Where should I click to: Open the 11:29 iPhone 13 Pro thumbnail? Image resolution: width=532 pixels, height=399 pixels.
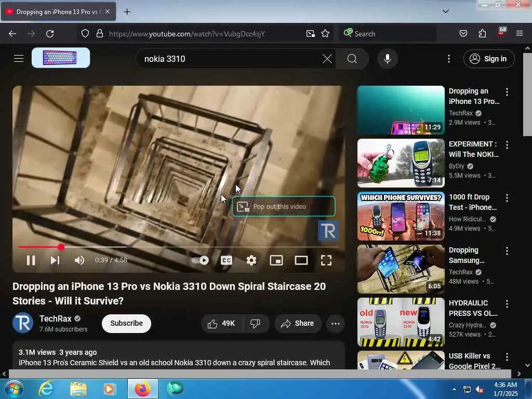pyautogui.click(x=401, y=110)
